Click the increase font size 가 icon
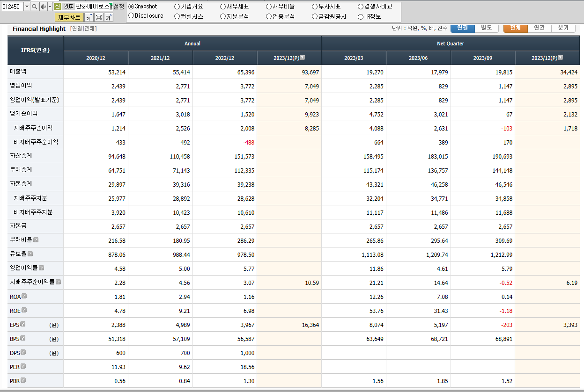The width and height of the screenshot is (584, 392). coord(109,17)
